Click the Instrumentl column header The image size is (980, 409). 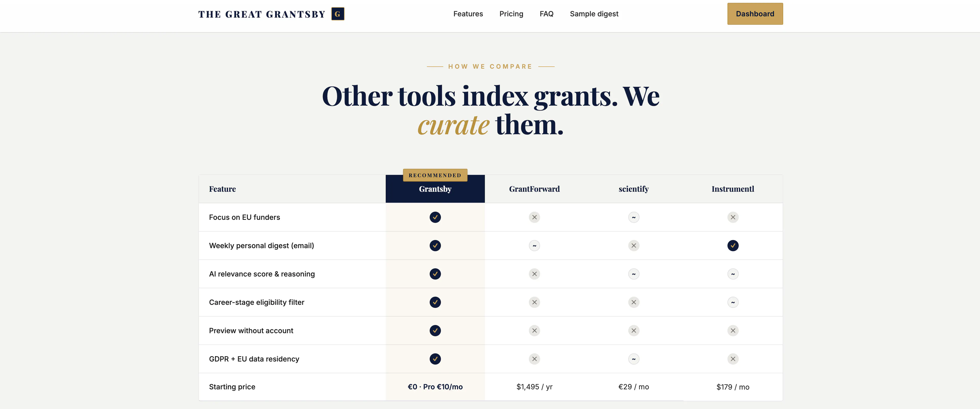tap(733, 189)
